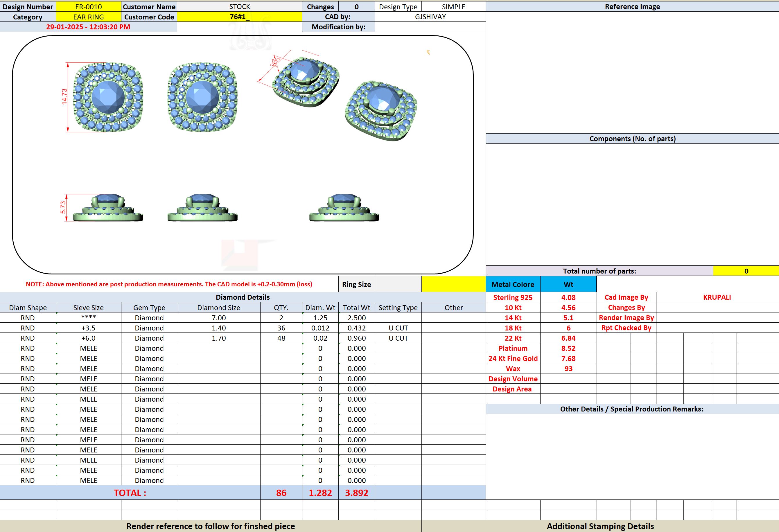
Task: Click the quantity 36 cell
Action: coord(281,328)
